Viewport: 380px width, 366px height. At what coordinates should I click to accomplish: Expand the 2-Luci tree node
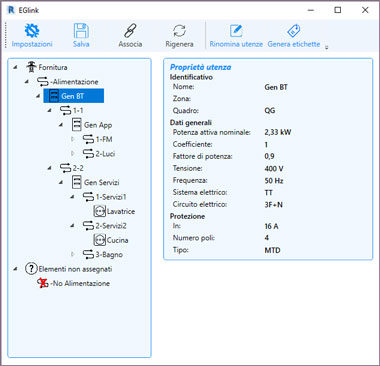(73, 153)
